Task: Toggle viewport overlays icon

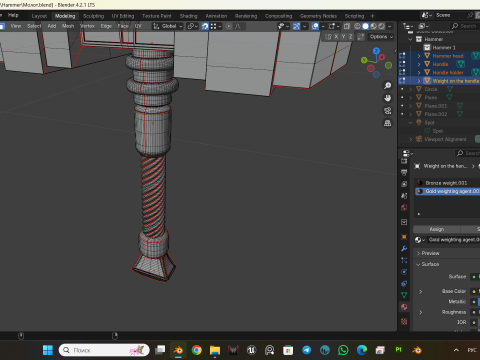Action: (315, 26)
